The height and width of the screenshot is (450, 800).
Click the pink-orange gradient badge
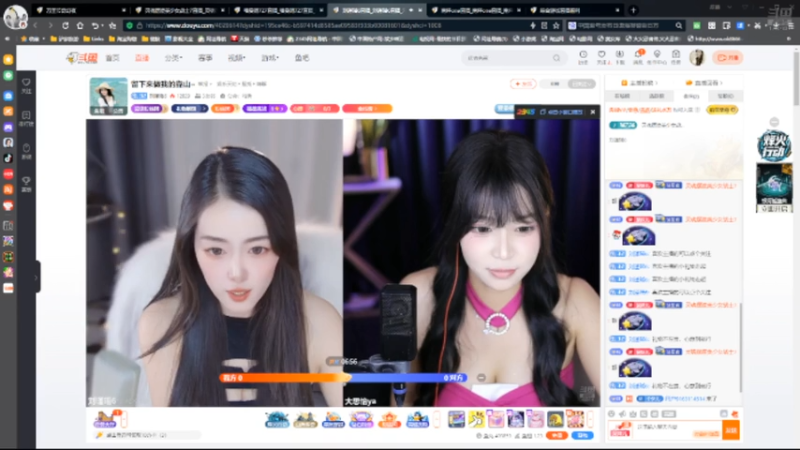367,109
